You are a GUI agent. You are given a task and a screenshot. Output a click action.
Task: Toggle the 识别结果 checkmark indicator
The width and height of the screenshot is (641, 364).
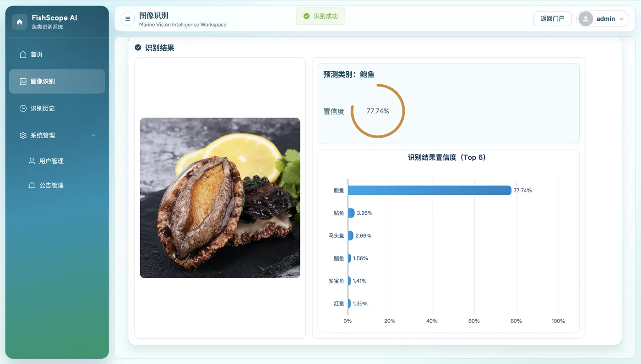click(x=138, y=47)
